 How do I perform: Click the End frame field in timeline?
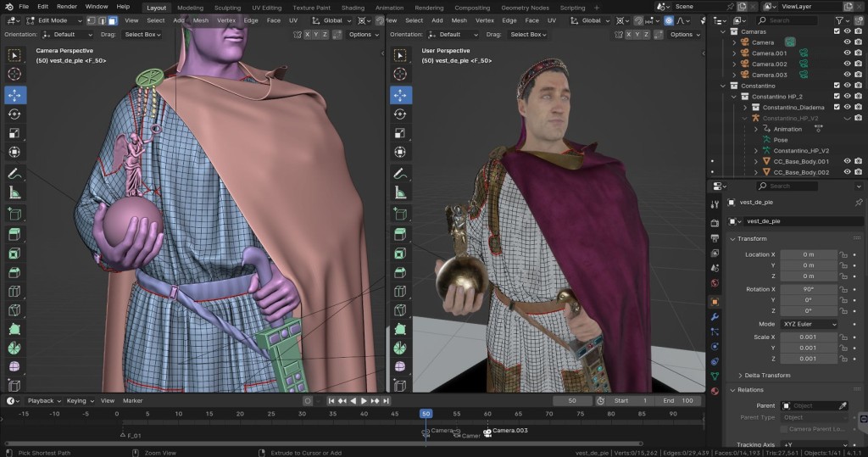[678, 400]
